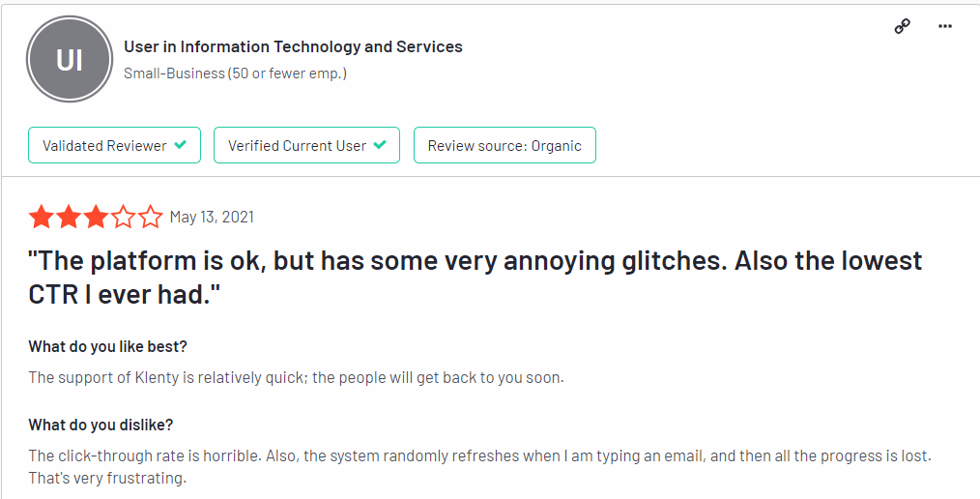This screenshot has height=499, width=980.
Task: Open the three-dot more options menu
Action: coord(945,26)
